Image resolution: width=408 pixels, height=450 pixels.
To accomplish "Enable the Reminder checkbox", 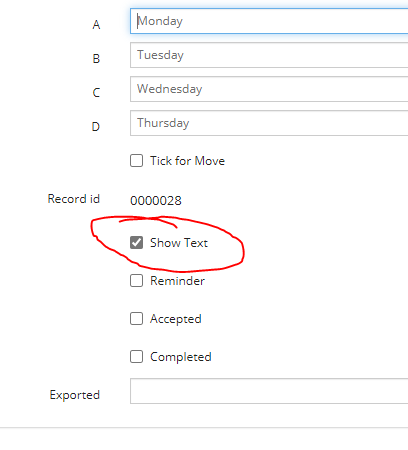I will (x=136, y=281).
